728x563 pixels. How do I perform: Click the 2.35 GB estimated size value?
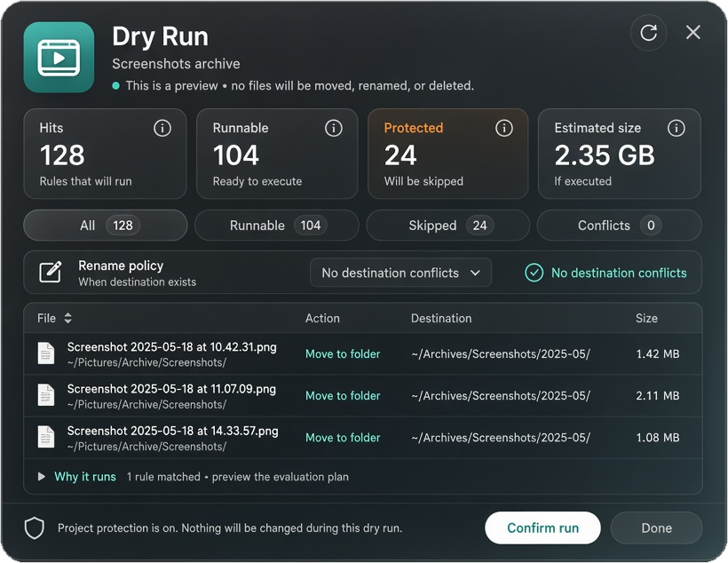coord(605,155)
